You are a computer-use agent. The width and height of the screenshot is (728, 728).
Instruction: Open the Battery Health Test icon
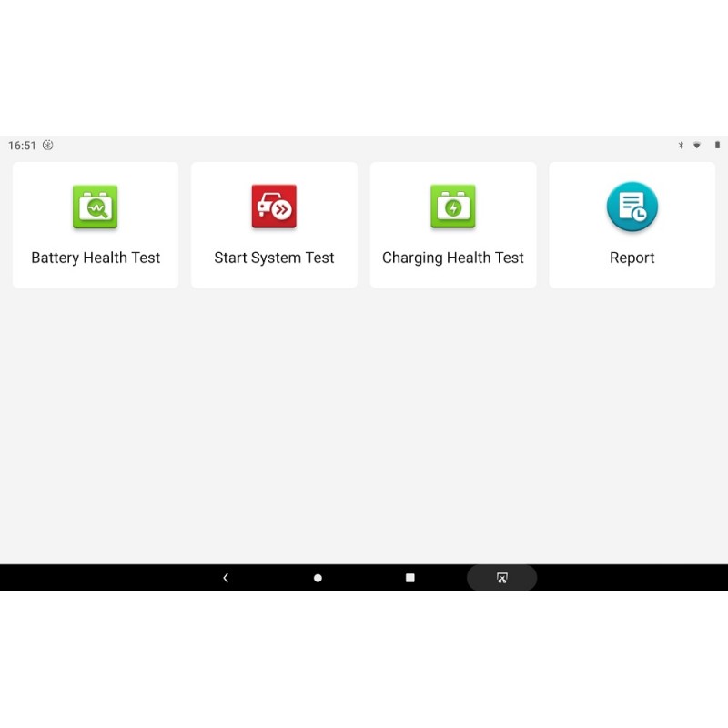(96, 207)
